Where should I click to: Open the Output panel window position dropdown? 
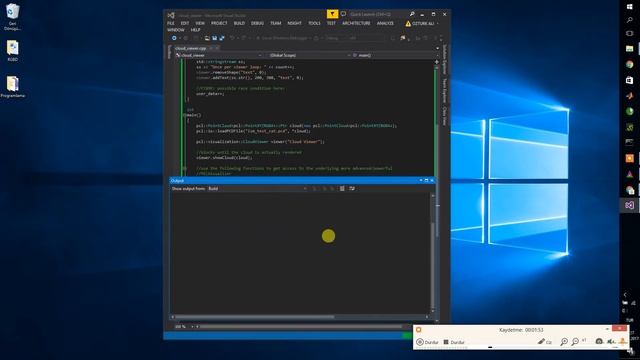[421, 180]
